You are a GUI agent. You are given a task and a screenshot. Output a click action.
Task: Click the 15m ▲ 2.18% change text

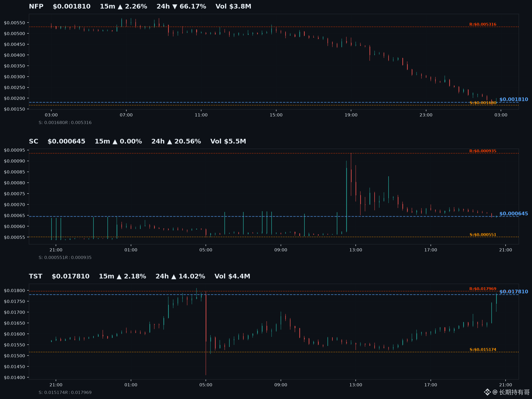tap(122, 276)
